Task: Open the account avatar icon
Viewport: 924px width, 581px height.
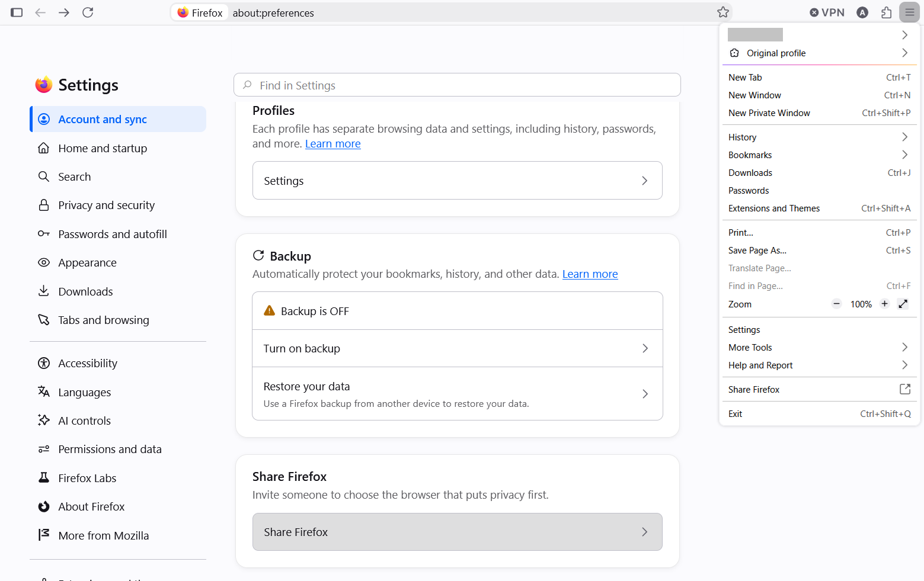Action: coord(862,12)
